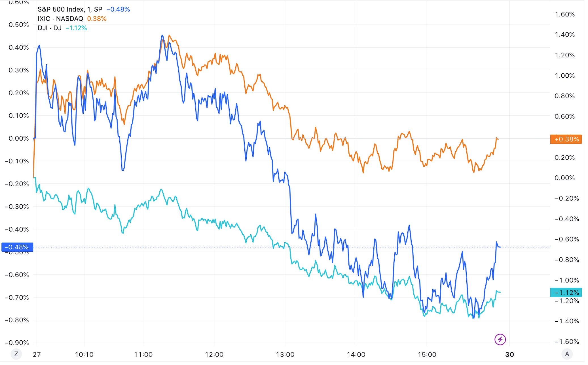
Task: Select the IXIC · NASDAQ legend label
Action: pyautogui.click(x=60, y=19)
